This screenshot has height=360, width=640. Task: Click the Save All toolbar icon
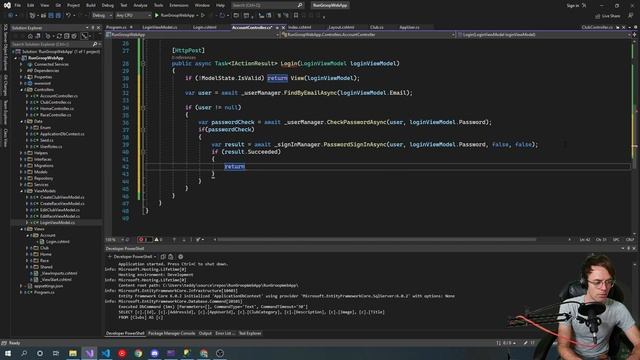pos(58,16)
